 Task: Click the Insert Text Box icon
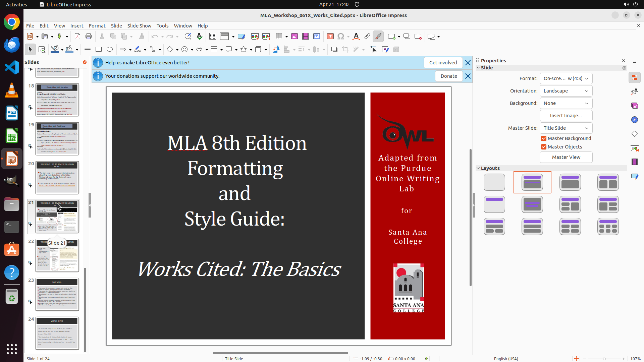[330, 37]
